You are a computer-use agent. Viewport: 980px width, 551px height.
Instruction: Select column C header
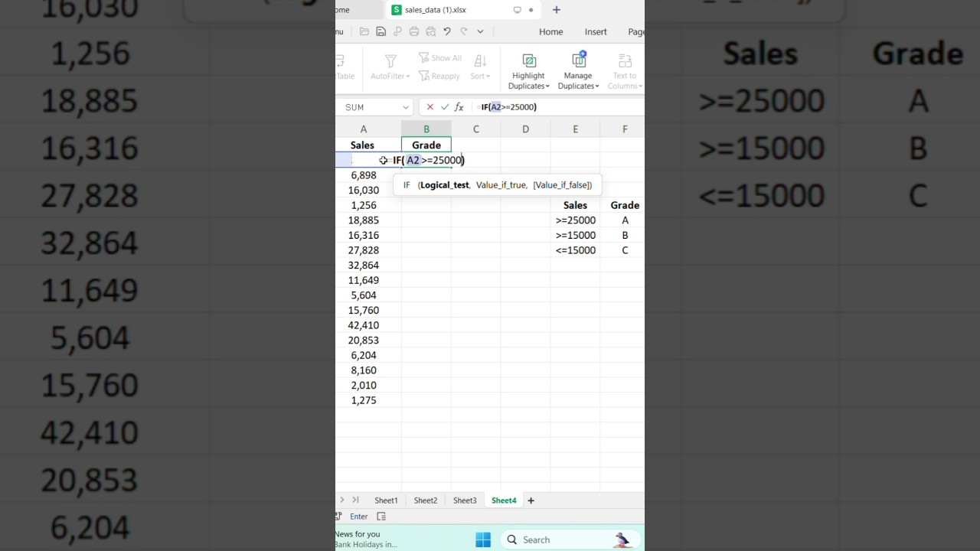(x=475, y=129)
